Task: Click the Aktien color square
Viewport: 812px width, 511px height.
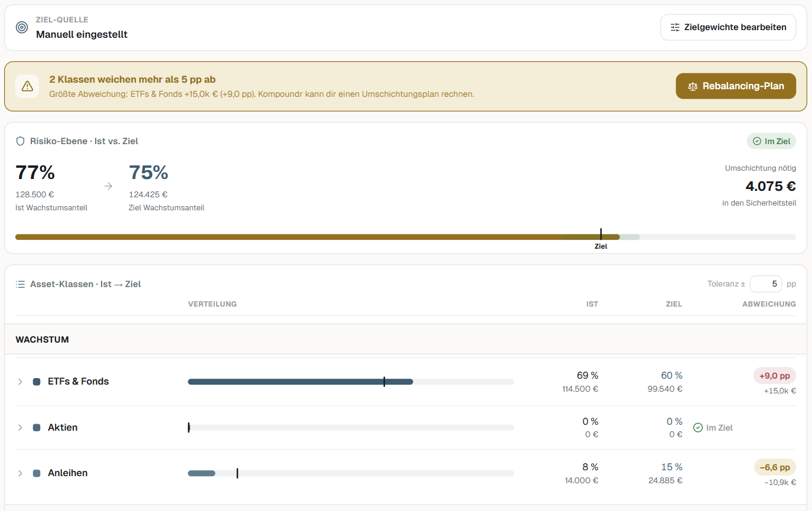Action: click(37, 428)
